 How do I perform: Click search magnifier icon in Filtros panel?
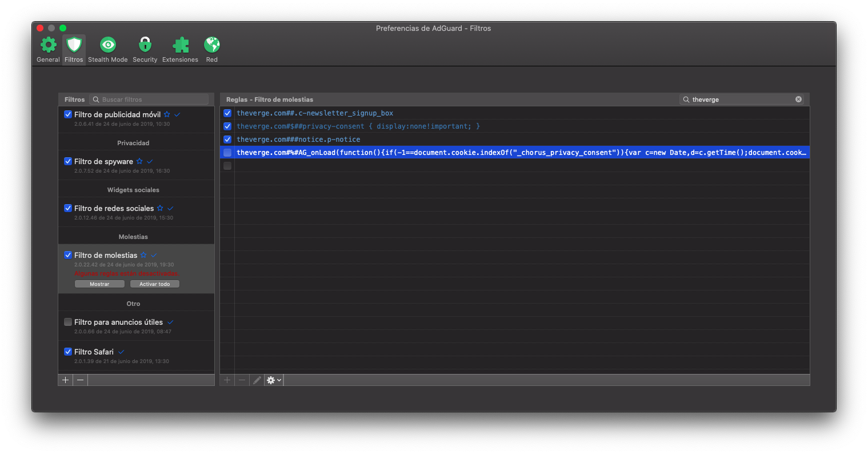96,99
